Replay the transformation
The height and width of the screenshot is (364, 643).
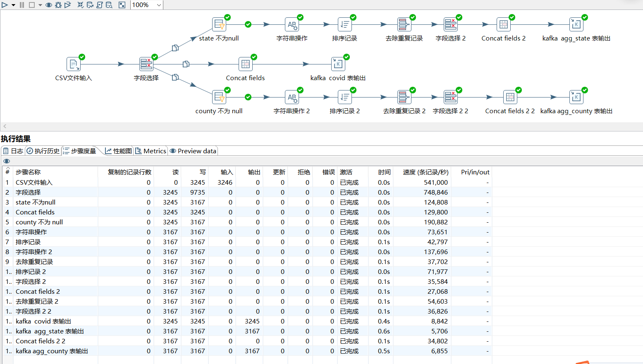pos(68,5)
